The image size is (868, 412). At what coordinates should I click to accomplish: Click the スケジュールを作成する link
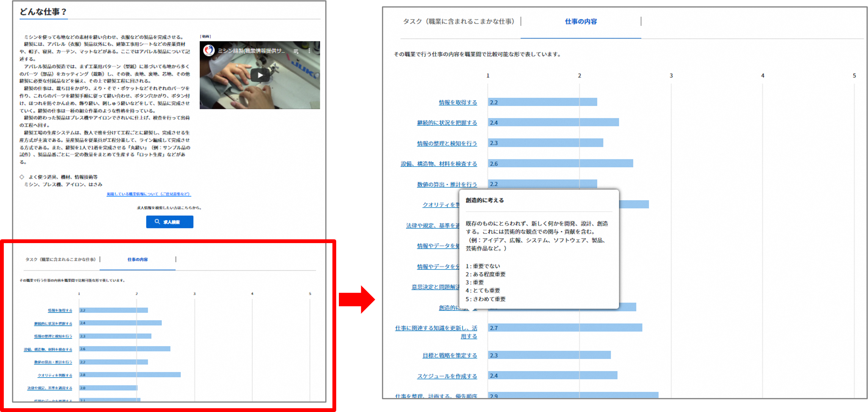point(447,376)
